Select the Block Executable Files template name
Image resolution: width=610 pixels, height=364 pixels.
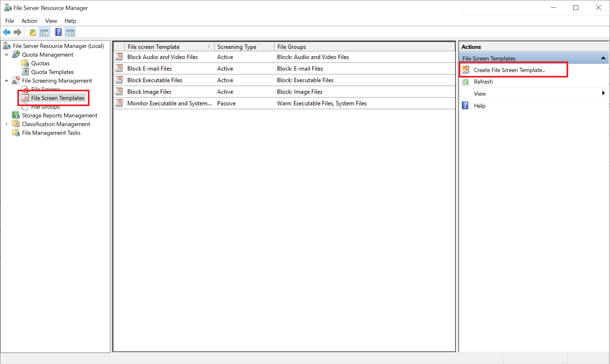pos(155,80)
